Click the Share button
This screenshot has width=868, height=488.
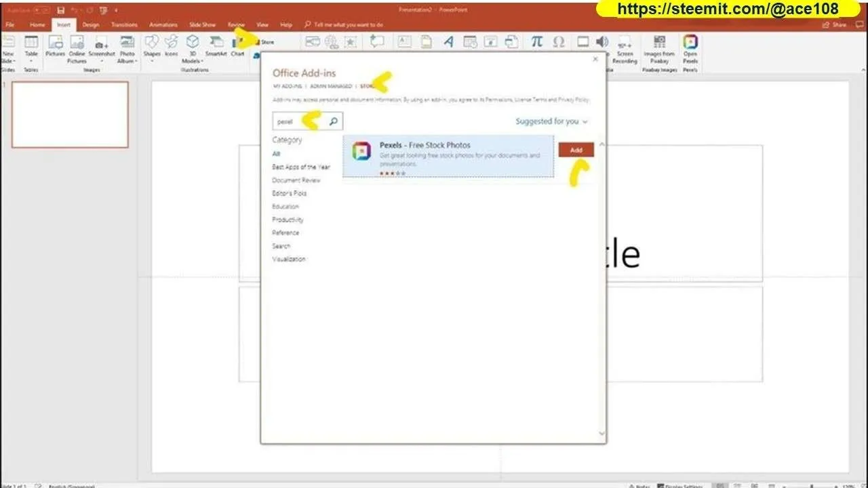[834, 25]
